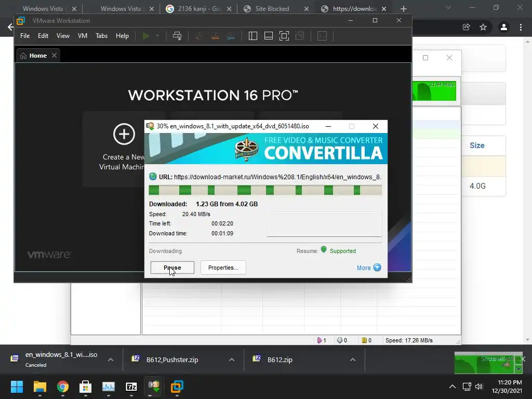532x399 pixels.
Task: Click the Unity mode toolbar icon
Action: [x=300, y=36]
